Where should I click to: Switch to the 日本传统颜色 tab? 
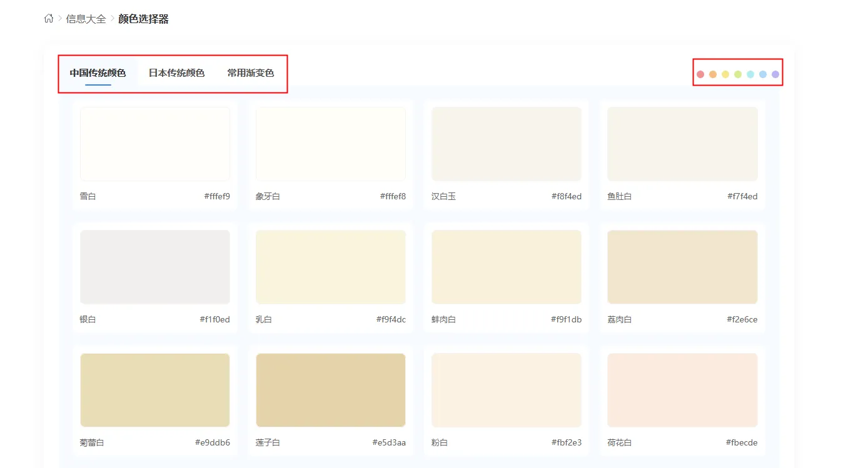click(176, 73)
